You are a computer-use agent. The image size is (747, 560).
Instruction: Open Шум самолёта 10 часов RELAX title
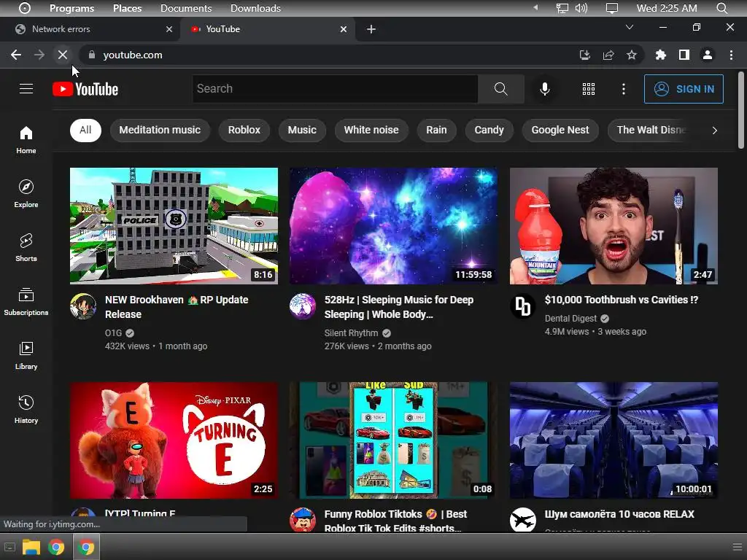click(x=619, y=514)
